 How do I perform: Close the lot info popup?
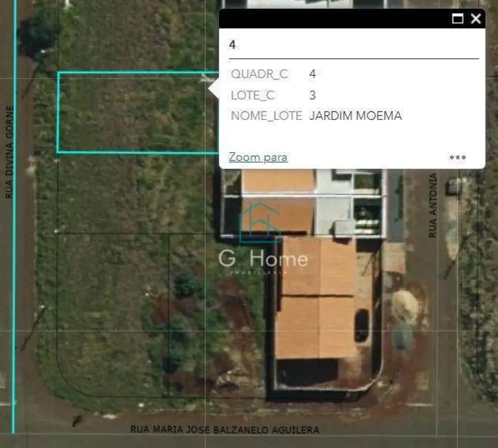(x=476, y=19)
